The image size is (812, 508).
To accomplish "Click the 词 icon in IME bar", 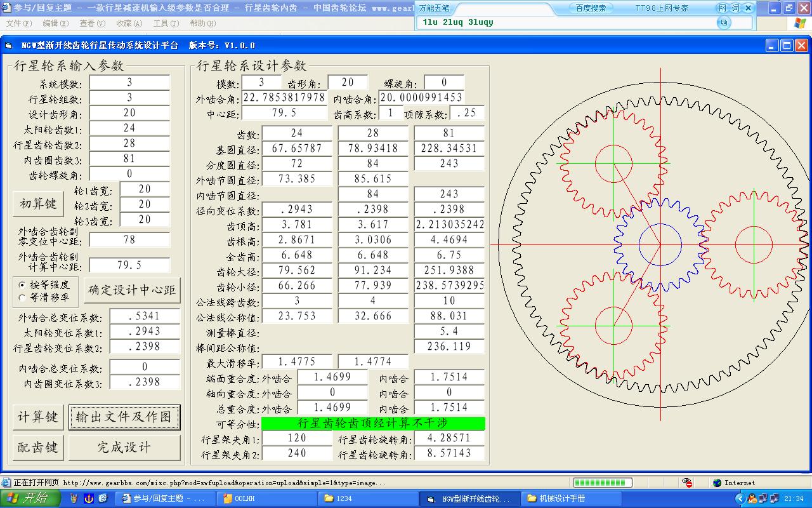I will (x=735, y=8).
